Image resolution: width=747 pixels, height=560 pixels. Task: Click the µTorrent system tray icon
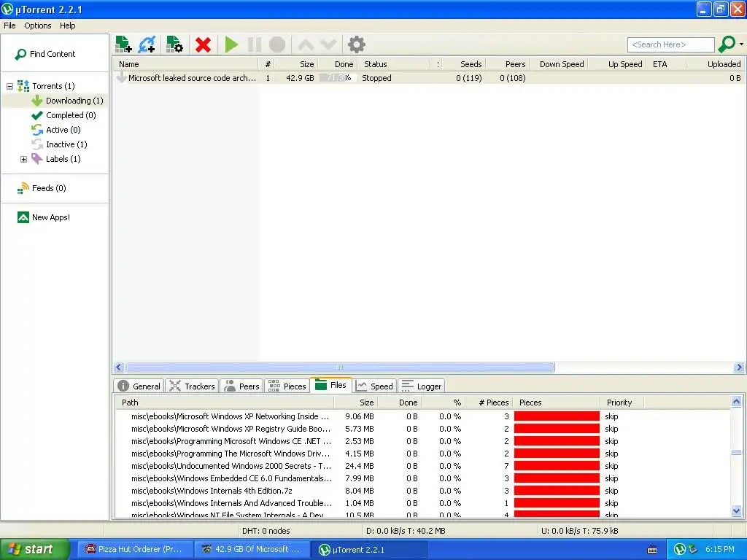tap(680, 549)
